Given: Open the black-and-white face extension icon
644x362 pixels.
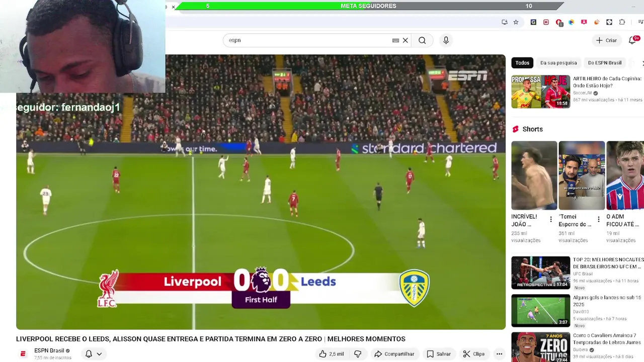Looking at the screenshot, I should point(609,22).
